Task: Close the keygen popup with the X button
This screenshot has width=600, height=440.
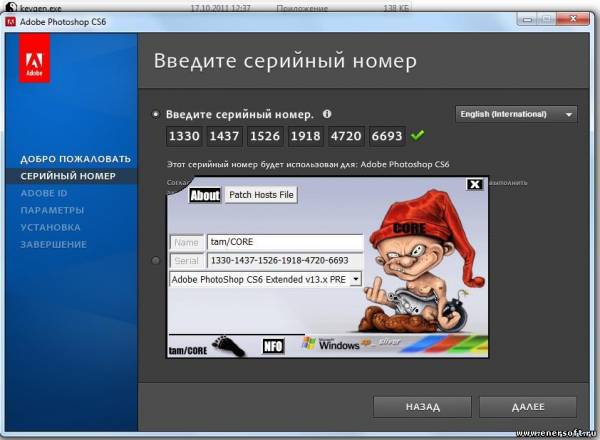Action: click(474, 184)
